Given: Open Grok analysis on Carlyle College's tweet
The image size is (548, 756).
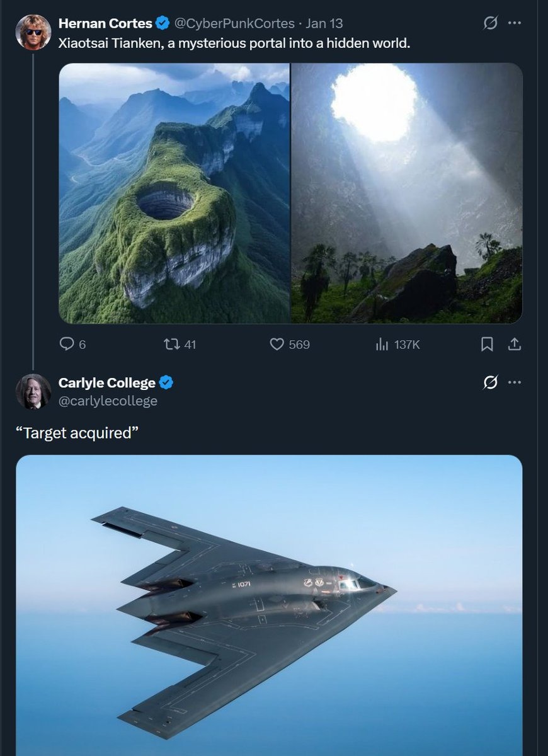Looking at the screenshot, I should (492, 382).
